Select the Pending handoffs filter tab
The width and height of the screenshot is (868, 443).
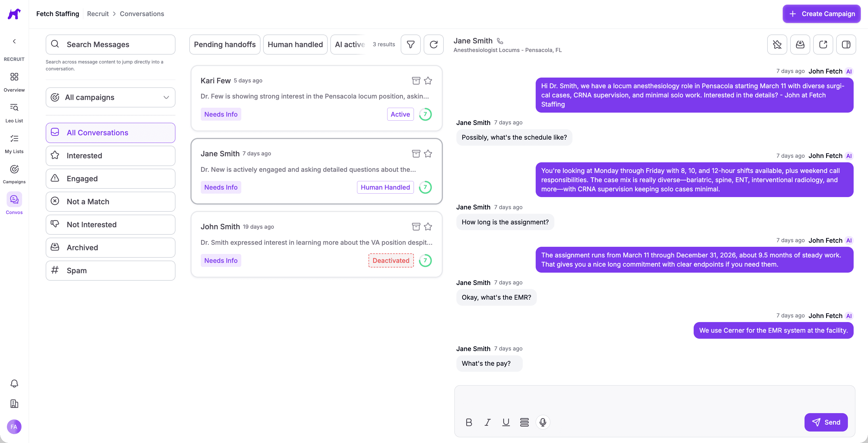225,45
